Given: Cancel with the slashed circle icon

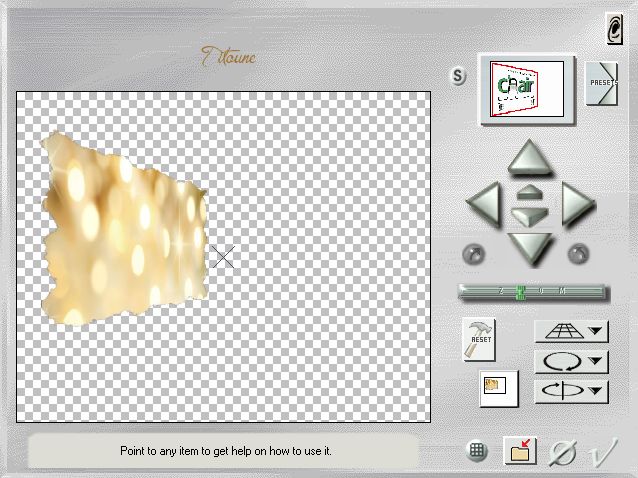Looking at the screenshot, I should point(563,452).
